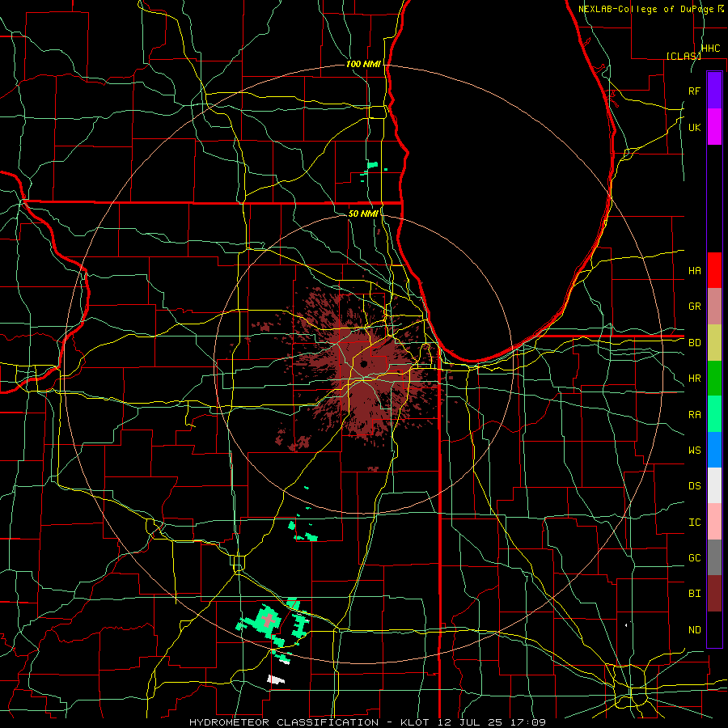
Task: Click the HA legend label
Action: (x=694, y=271)
